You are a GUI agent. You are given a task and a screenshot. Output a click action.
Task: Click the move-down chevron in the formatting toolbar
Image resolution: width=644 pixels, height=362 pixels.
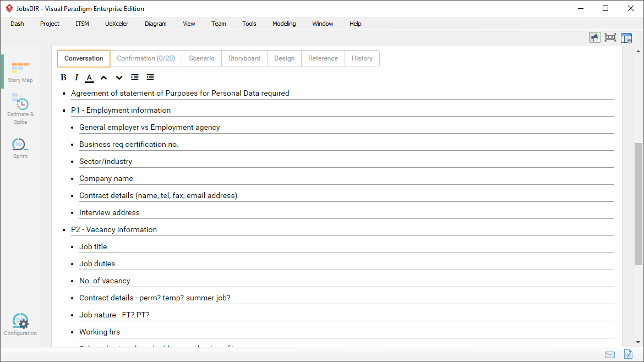click(x=119, y=77)
